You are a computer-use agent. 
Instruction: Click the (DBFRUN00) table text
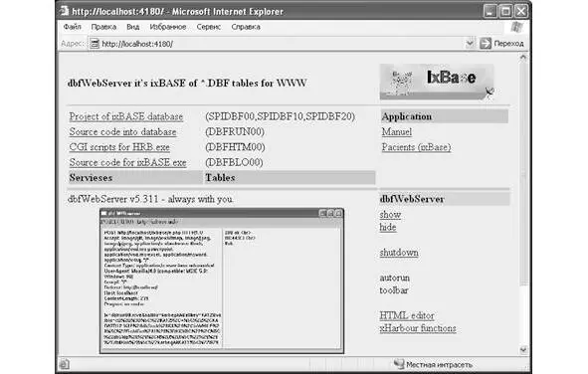(235, 132)
